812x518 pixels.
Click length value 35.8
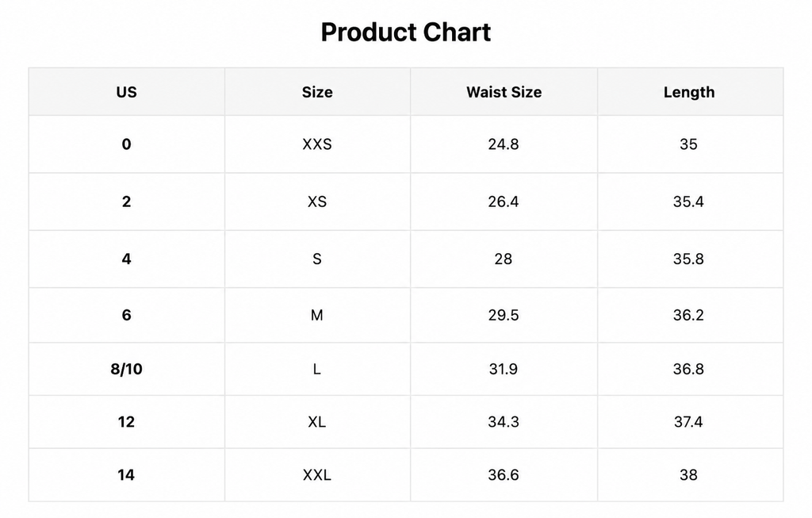(688, 259)
